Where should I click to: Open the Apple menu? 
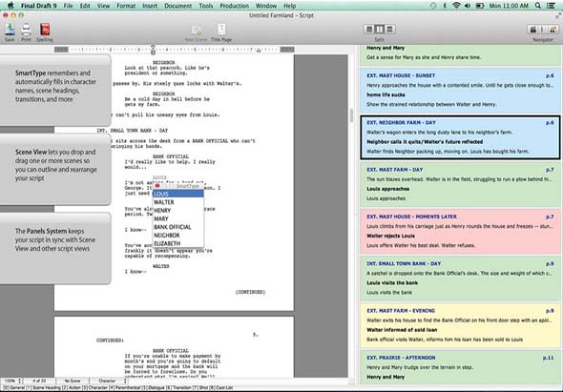coord(10,6)
